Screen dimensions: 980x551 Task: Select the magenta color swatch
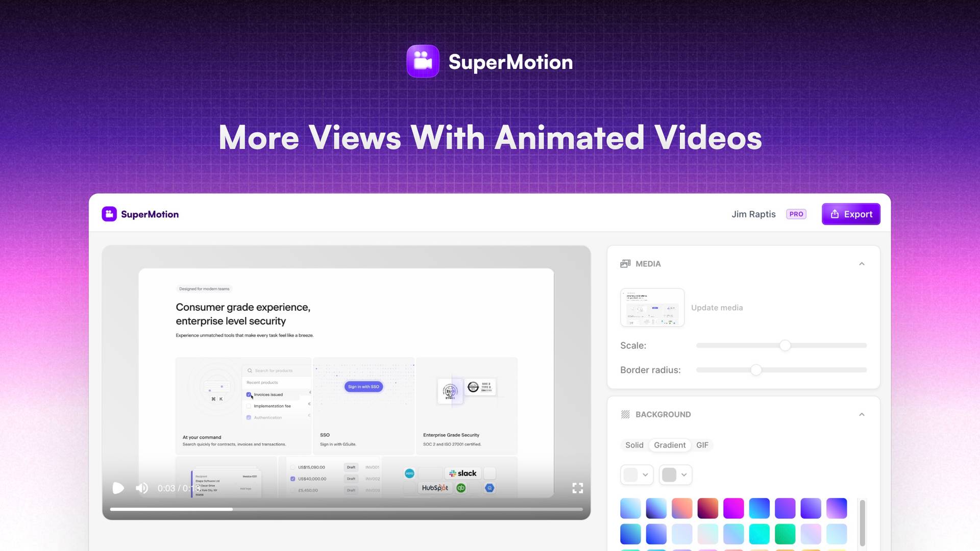(734, 508)
